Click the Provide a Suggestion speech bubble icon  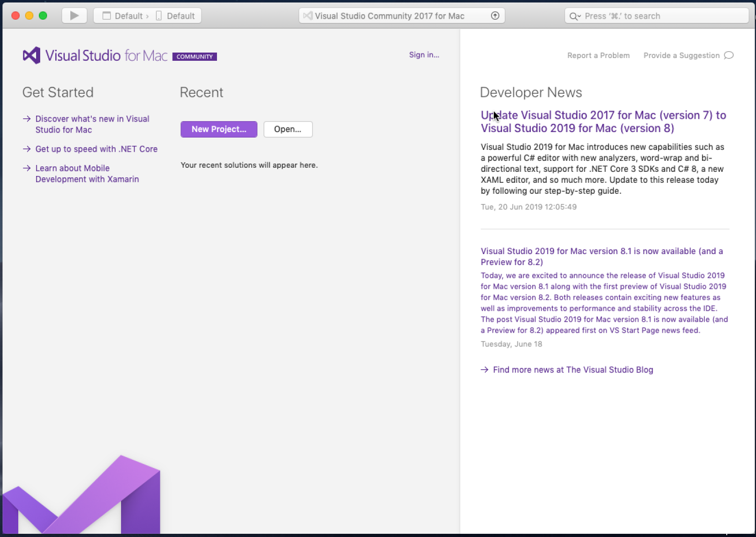click(x=729, y=55)
